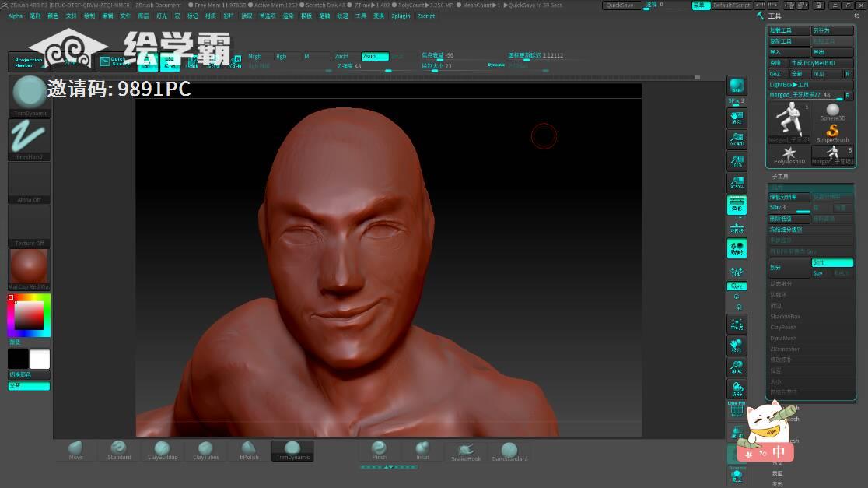Open the Alpha Off picker
The width and height of the screenshot is (868, 488).
point(30,184)
